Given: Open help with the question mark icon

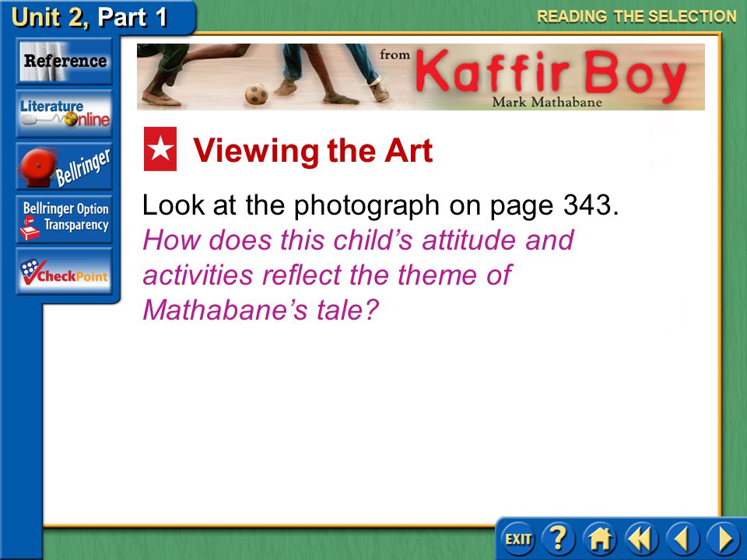Looking at the screenshot, I should (x=559, y=539).
